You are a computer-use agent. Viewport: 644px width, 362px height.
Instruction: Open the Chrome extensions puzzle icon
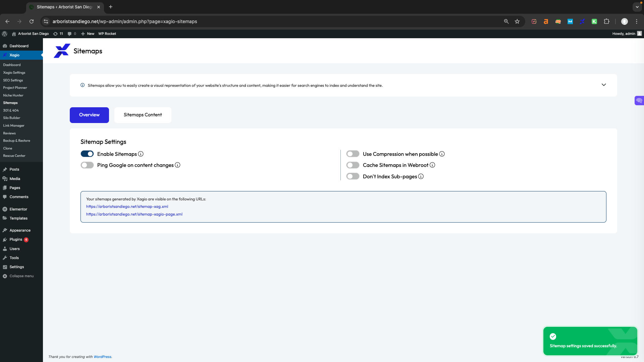coord(606,21)
